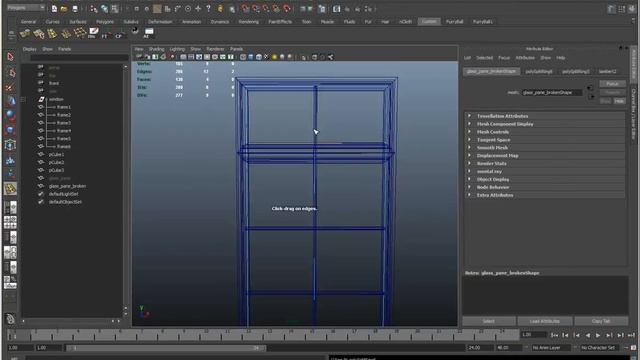Click the outliner vertical scrollbar down arrow
Image resolution: width=640 pixels, height=360 pixels.
click(125, 314)
